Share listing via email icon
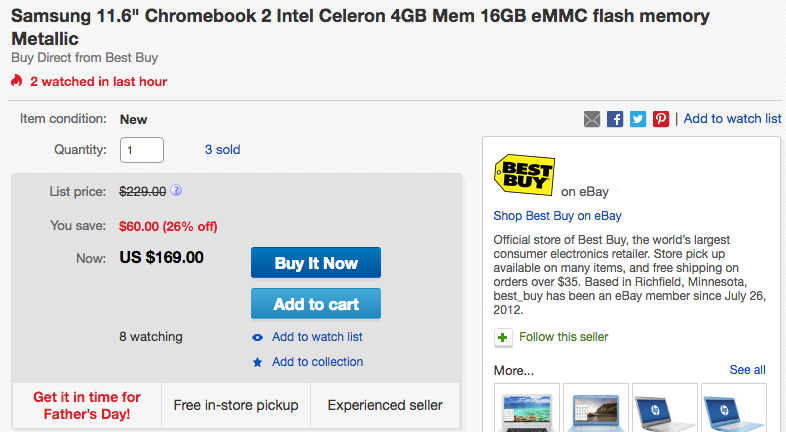 pyautogui.click(x=593, y=119)
